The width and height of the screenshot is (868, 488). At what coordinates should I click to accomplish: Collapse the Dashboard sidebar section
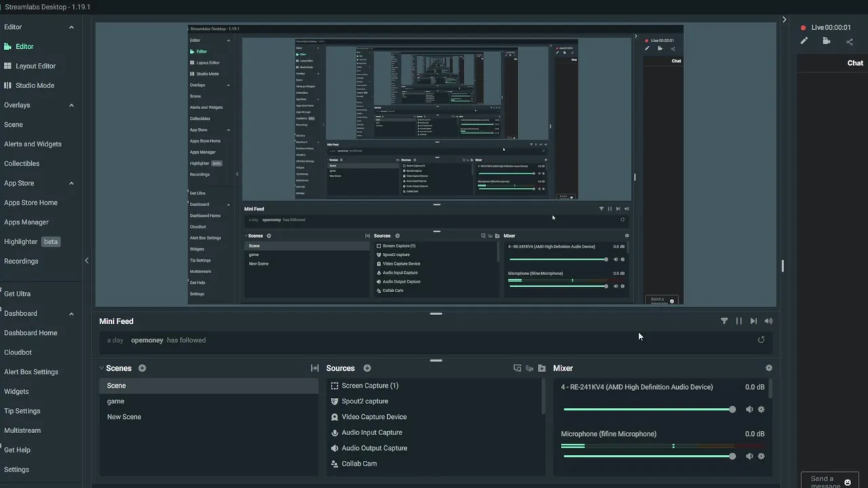click(x=71, y=314)
